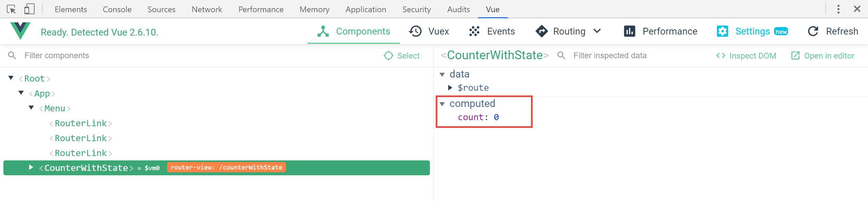This screenshot has width=868, height=201.
Task: Open Vue devtools Settings
Action: pos(752,31)
